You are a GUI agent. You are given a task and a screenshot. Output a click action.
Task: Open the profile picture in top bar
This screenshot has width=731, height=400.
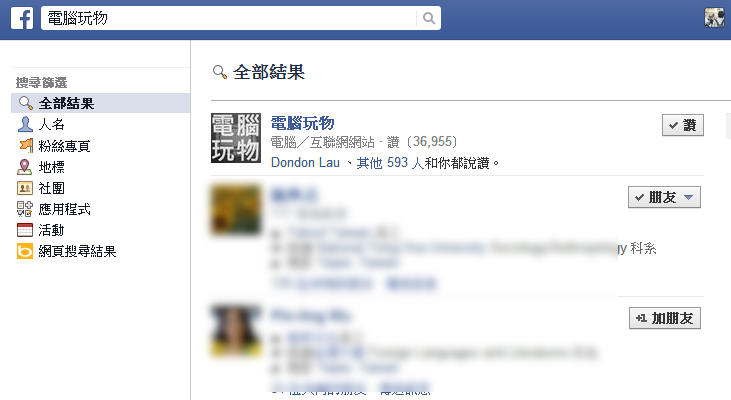[x=714, y=18]
